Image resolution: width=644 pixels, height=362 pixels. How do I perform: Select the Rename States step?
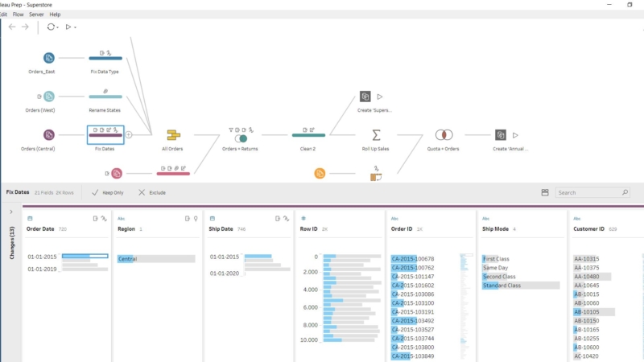105,97
